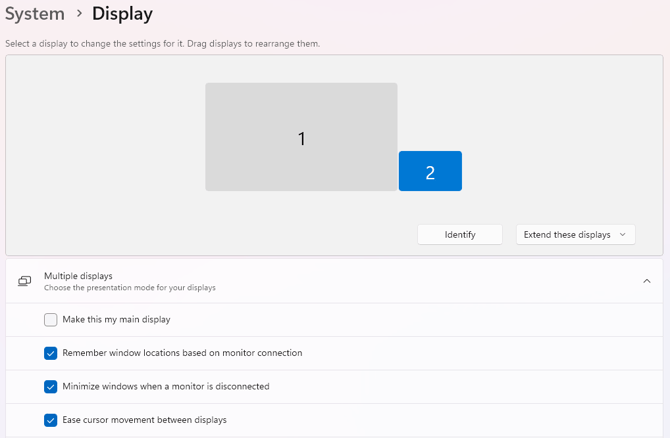
Task: Click the Select a display instruction text
Action: coord(162,44)
